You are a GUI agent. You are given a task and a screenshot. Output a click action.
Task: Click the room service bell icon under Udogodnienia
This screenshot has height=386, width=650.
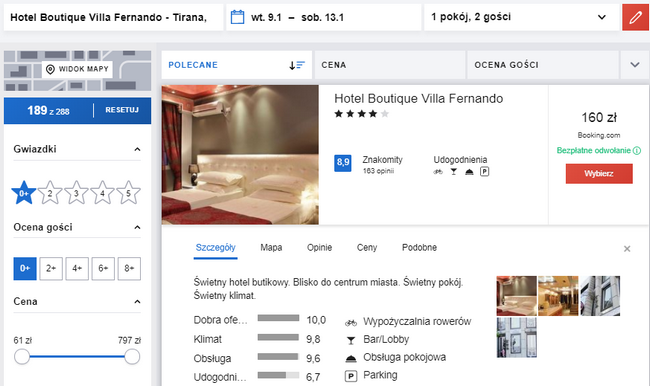point(469,172)
